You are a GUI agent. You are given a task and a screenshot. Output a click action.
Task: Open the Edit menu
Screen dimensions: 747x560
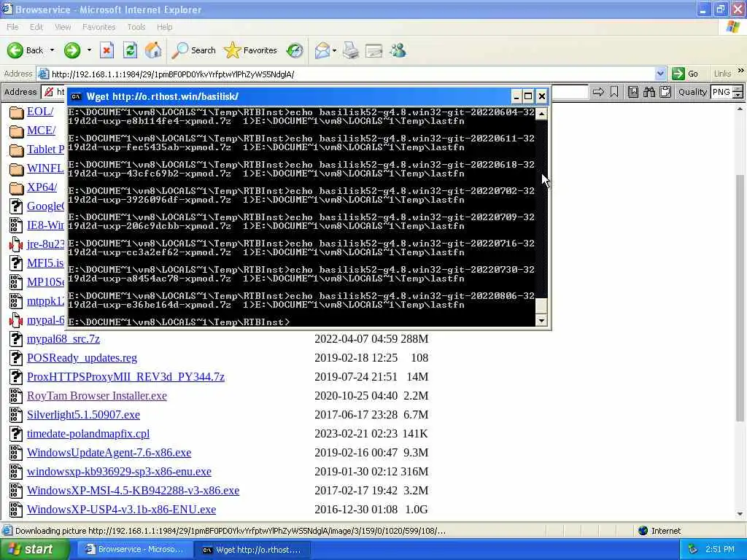tap(36, 27)
